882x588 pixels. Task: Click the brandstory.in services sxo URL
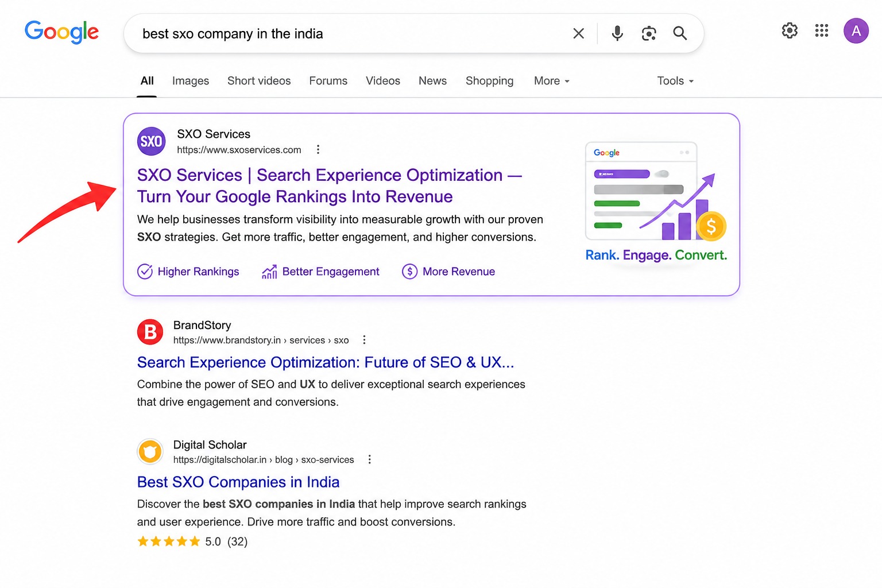261,341
